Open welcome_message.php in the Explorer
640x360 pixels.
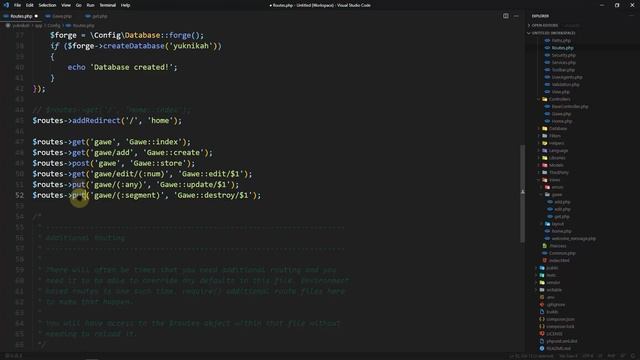click(x=573, y=239)
